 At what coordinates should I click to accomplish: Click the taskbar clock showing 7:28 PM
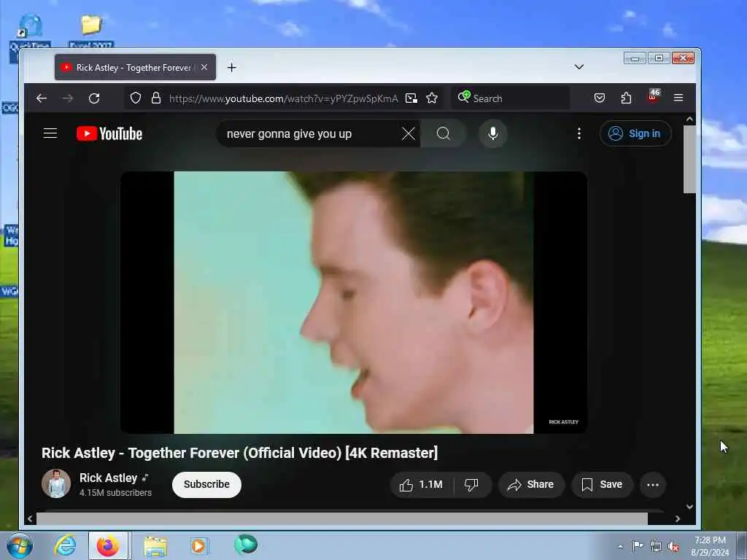click(x=710, y=546)
